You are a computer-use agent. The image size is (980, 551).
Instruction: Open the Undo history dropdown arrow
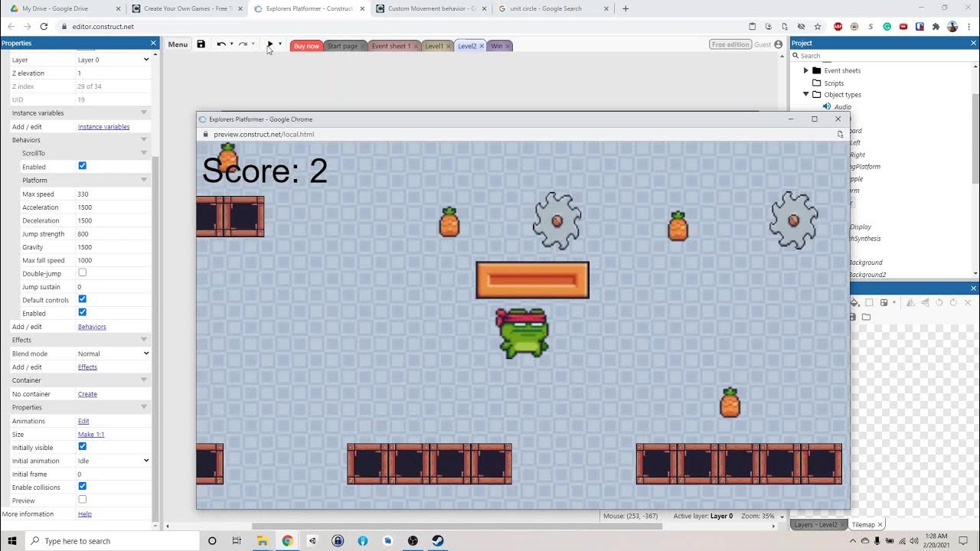[231, 44]
